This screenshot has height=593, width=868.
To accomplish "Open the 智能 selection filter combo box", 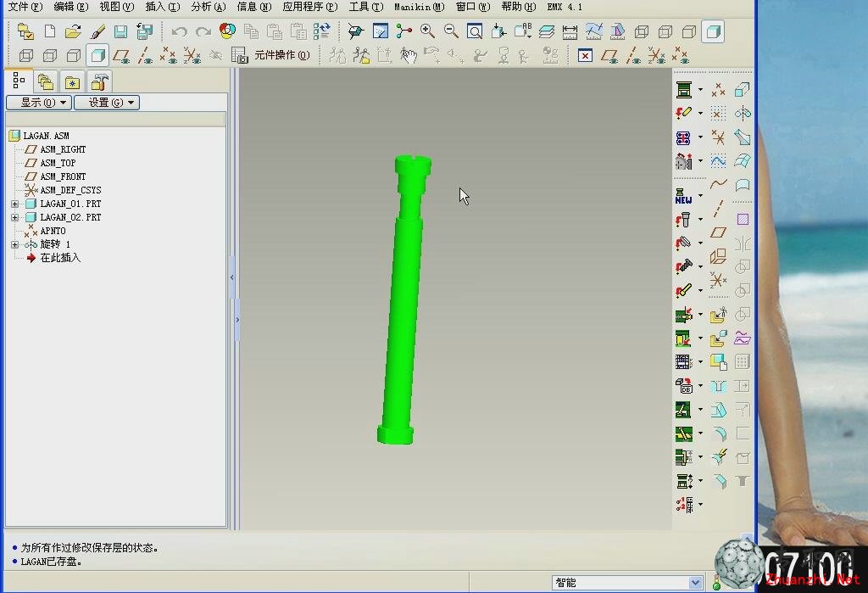I will click(627, 583).
